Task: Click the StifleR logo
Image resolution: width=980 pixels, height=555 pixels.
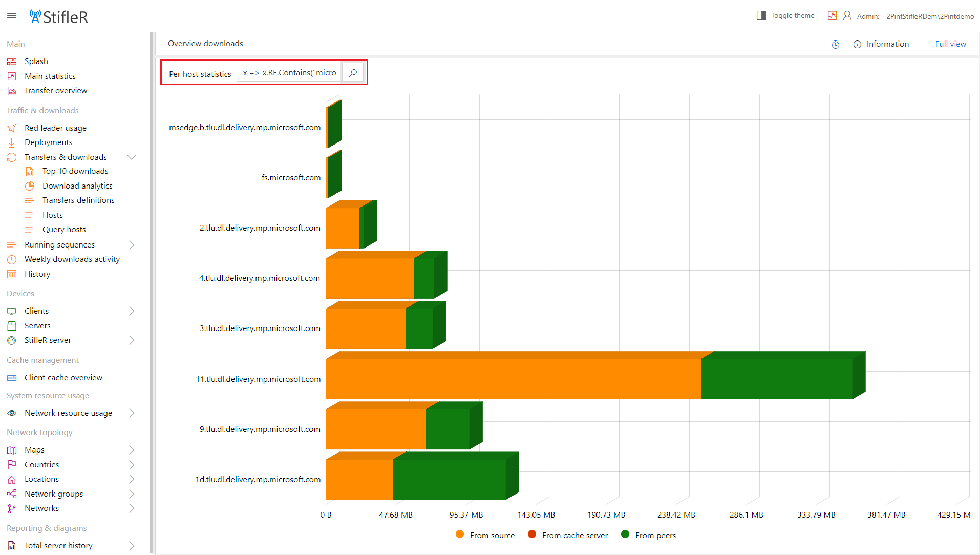Action: [59, 16]
